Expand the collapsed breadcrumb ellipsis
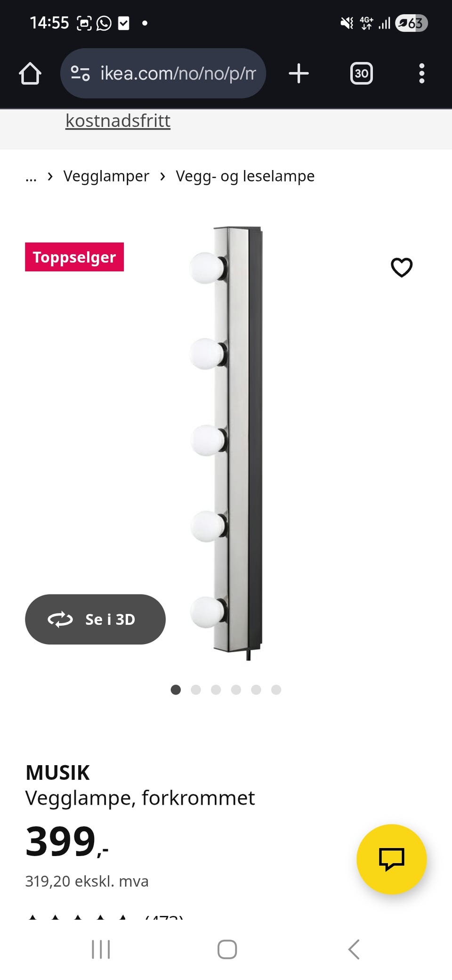 (31, 177)
